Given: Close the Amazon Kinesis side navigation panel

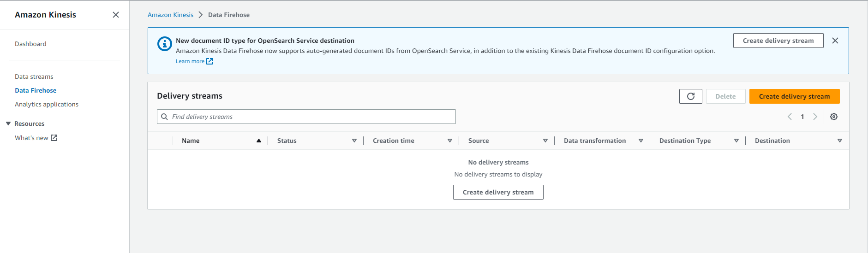Looking at the screenshot, I should point(116,15).
